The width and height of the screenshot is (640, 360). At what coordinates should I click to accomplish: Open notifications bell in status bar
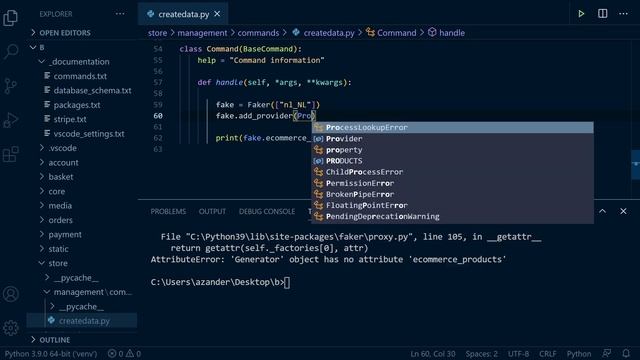(626, 353)
